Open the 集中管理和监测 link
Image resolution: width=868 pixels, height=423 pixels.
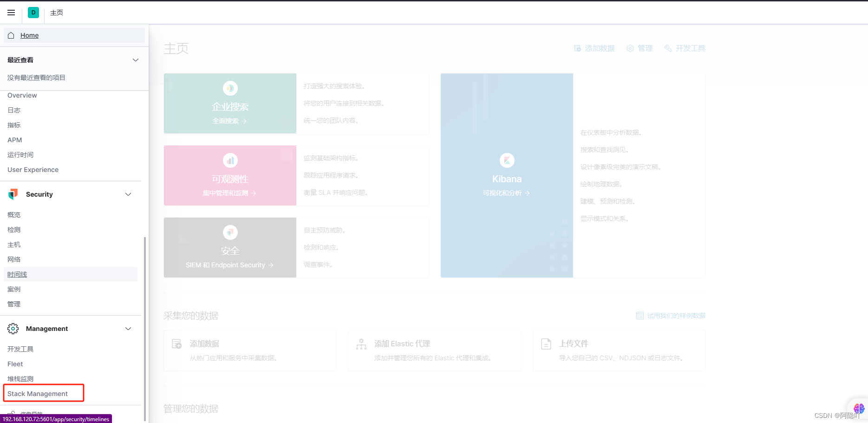point(229,193)
